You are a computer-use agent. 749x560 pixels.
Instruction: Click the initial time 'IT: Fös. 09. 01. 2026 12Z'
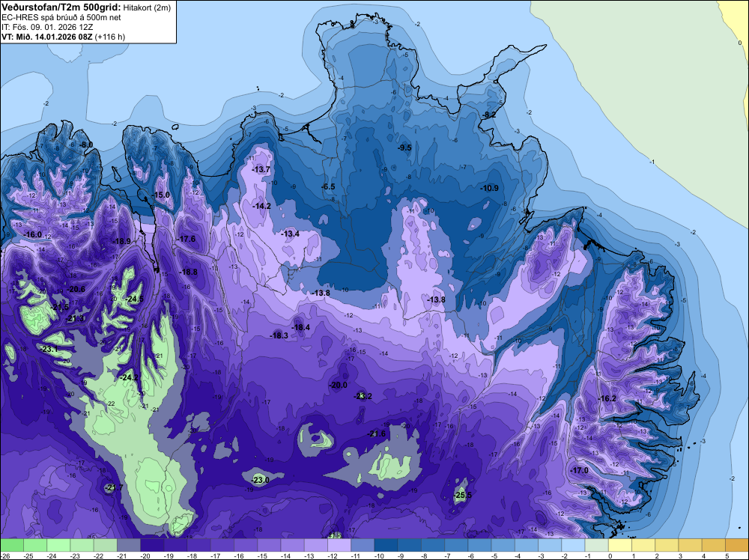pyautogui.click(x=46, y=27)
